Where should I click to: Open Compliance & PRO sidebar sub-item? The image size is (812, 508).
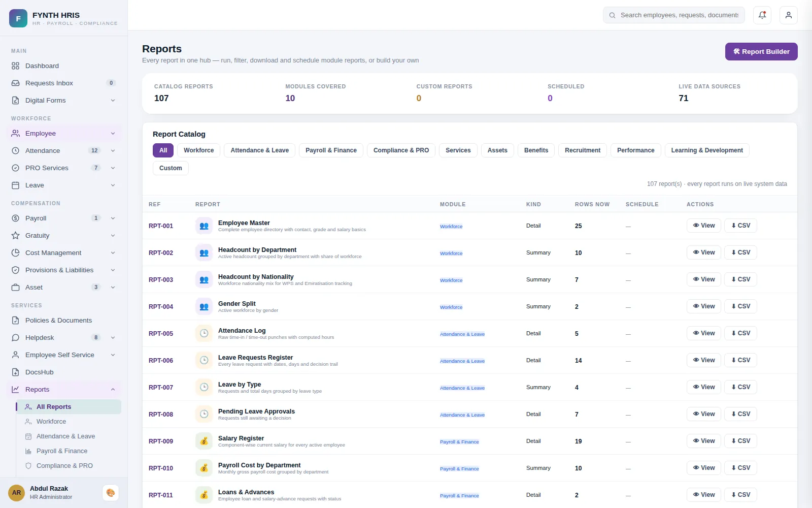click(68, 466)
